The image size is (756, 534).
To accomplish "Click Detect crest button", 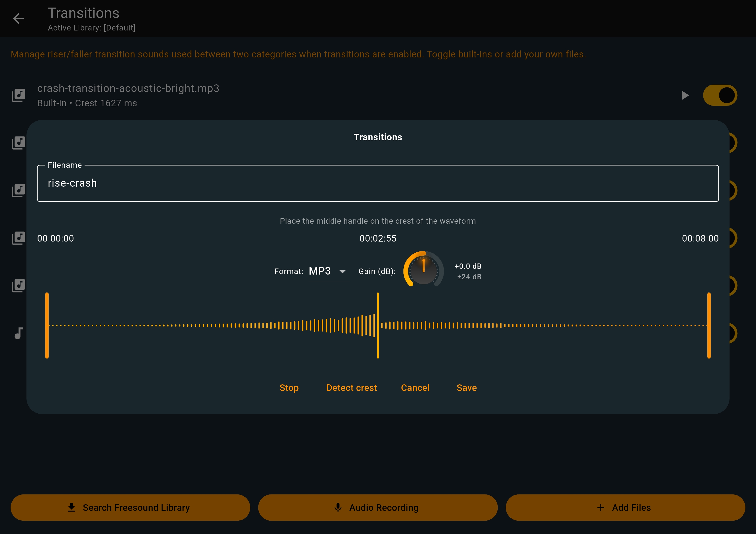I will coord(351,388).
